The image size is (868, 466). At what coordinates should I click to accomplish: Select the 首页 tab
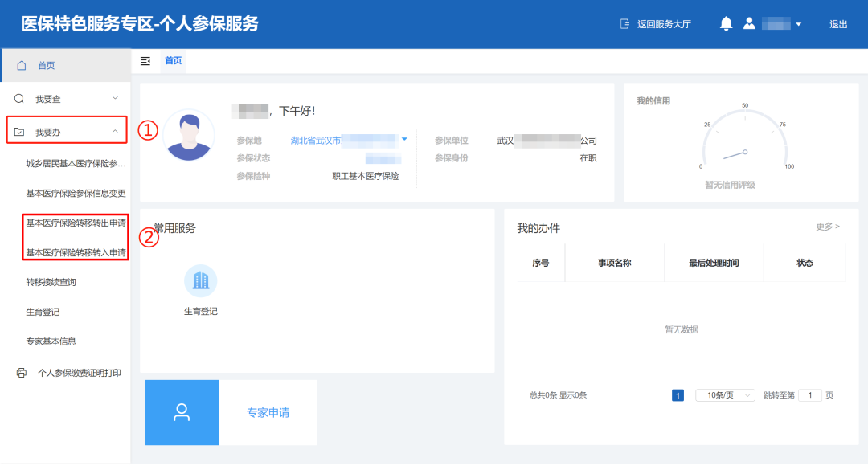(x=173, y=61)
